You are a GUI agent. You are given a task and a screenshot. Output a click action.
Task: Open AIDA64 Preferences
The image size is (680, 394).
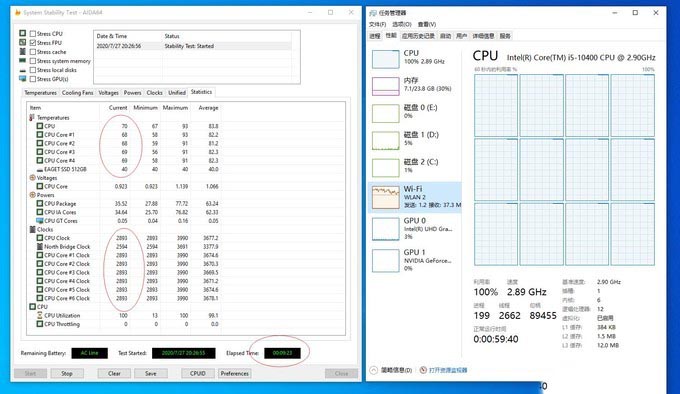[x=235, y=373]
